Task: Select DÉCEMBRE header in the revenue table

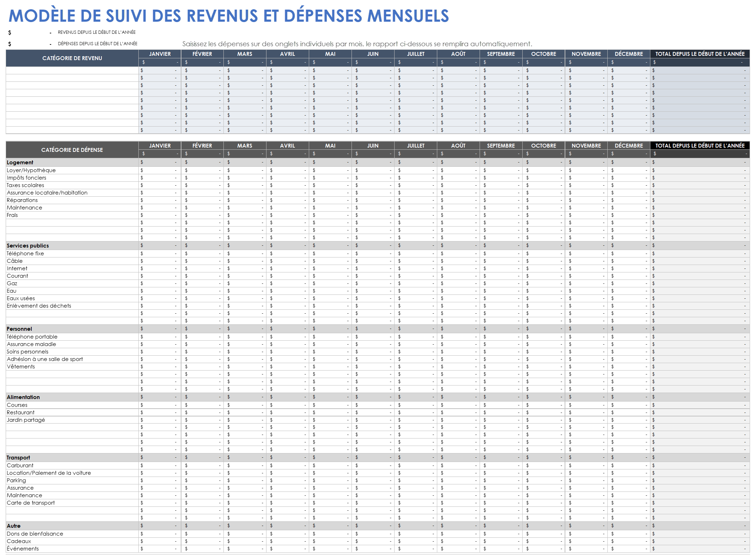Action: [x=629, y=54]
